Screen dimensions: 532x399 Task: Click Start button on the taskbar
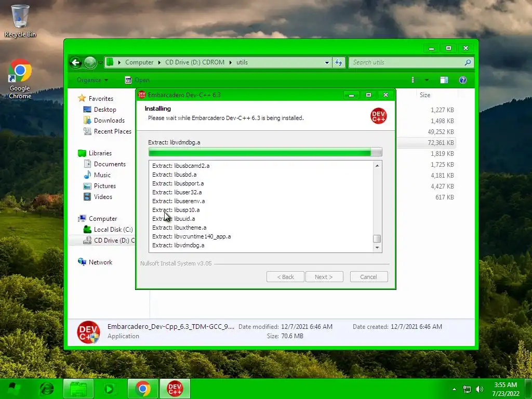13,389
